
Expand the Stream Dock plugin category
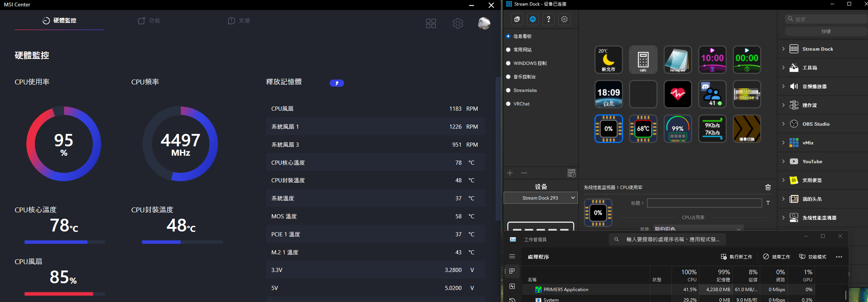point(783,49)
